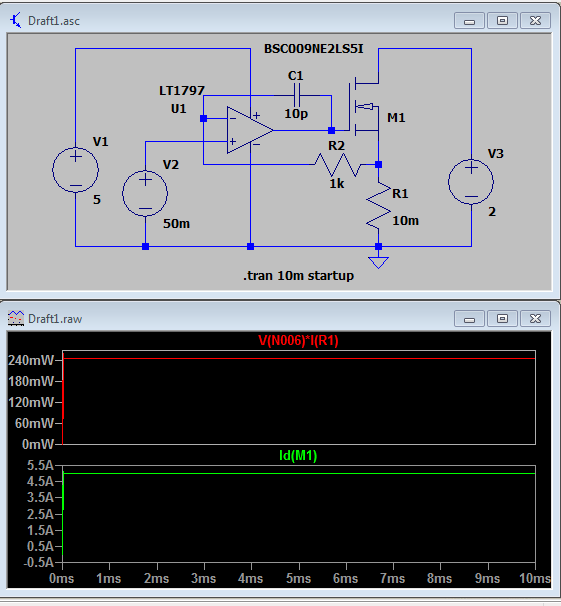Viewport: 561px width, 606px height.
Task: Minimize the Draft1.asc schematic window
Action: (x=469, y=21)
